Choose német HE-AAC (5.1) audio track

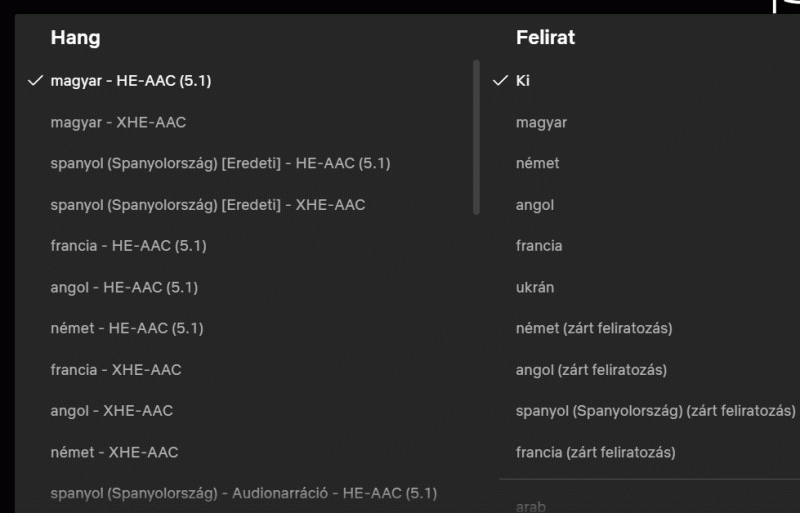(x=127, y=328)
